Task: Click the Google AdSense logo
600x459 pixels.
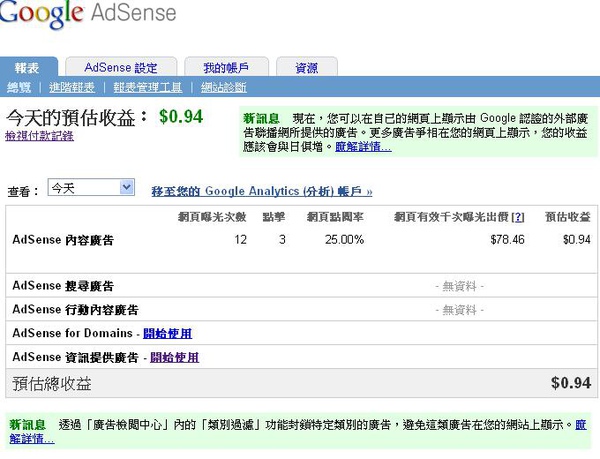Action: tap(88, 14)
